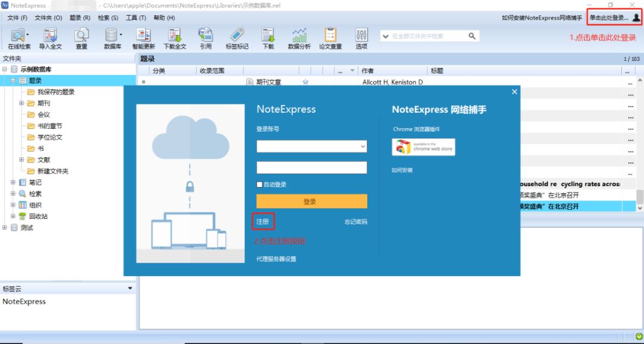Click the 期刊文章 document type icon
This screenshot has height=344, width=644.
[x=249, y=82]
